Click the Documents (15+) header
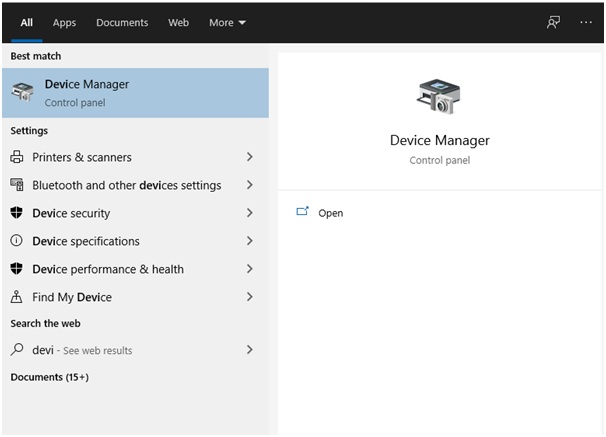This screenshot has width=606, height=437. click(x=49, y=377)
